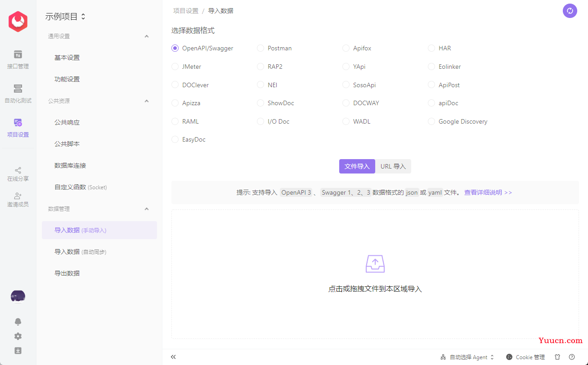The height and width of the screenshot is (365, 588).
Task: Switch to URL 导入 tab
Action: (393, 166)
